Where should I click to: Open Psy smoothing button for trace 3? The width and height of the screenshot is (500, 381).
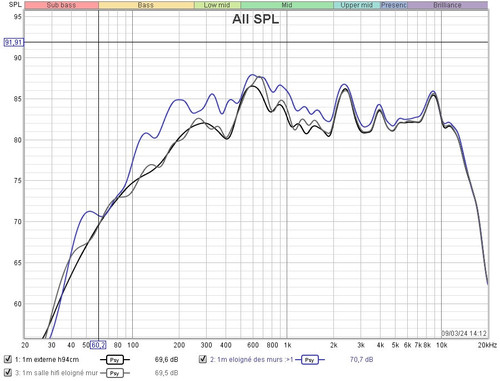114,373
